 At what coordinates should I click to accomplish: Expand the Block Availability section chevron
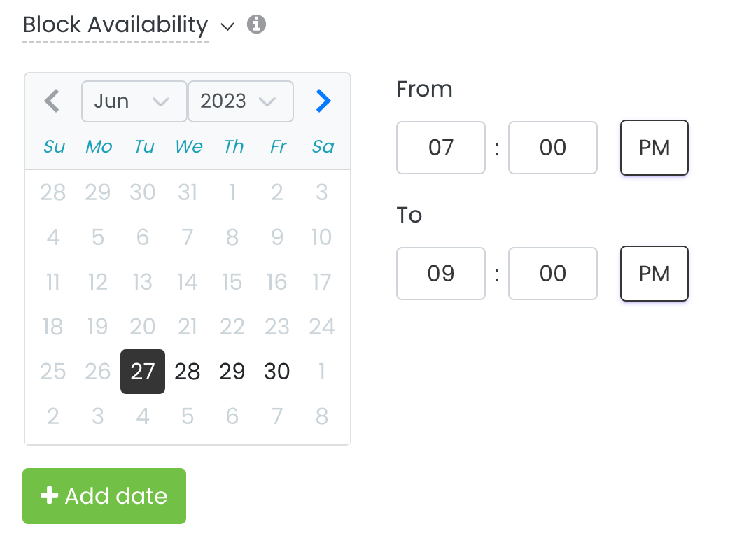[x=227, y=26]
